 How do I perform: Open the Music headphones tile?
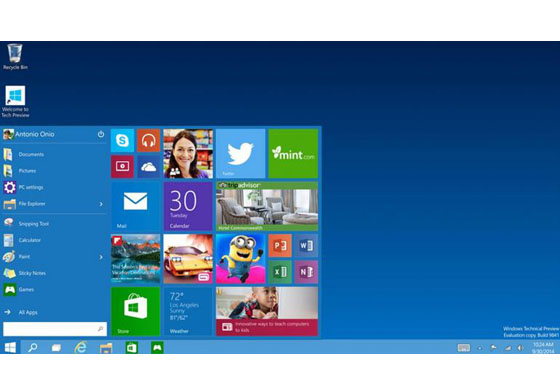[149, 140]
